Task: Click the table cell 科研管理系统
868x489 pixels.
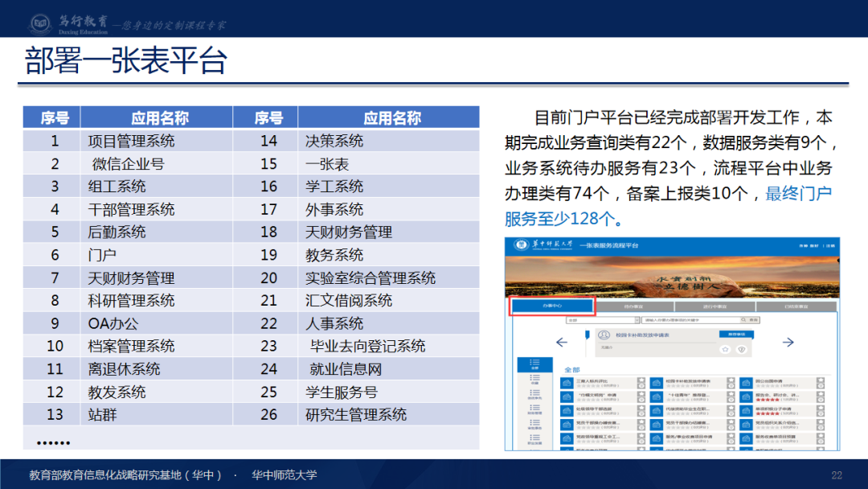Action: tap(131, 301)
